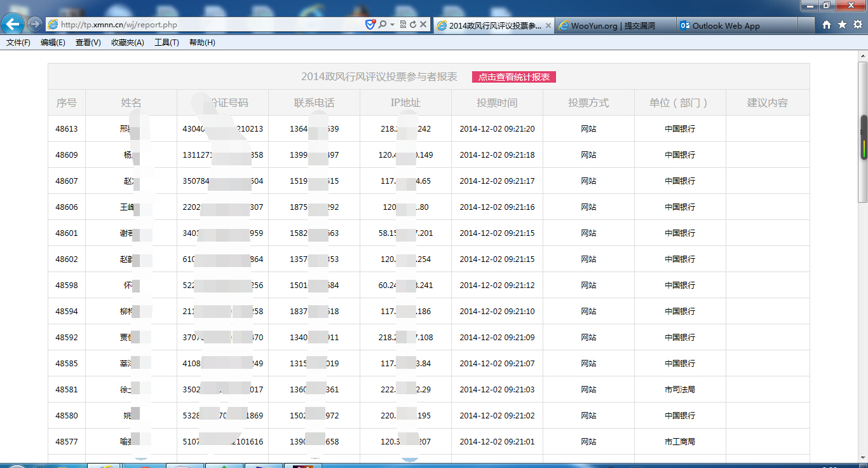Click serial number 48601

[67, 233]
